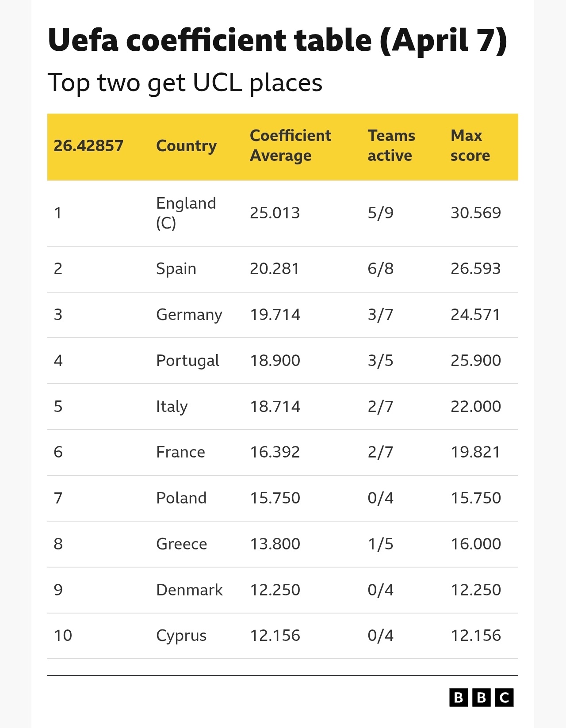566x728 pixels.
Task: Click the Teams active column header
Action: tap(391, 145)
